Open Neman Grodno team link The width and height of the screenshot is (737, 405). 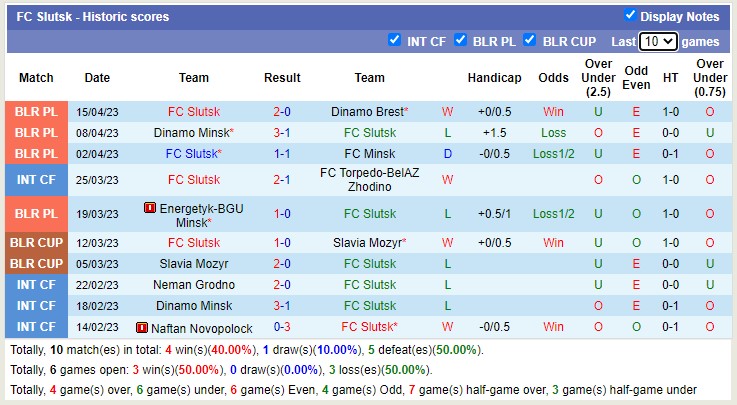coord(194,285)
